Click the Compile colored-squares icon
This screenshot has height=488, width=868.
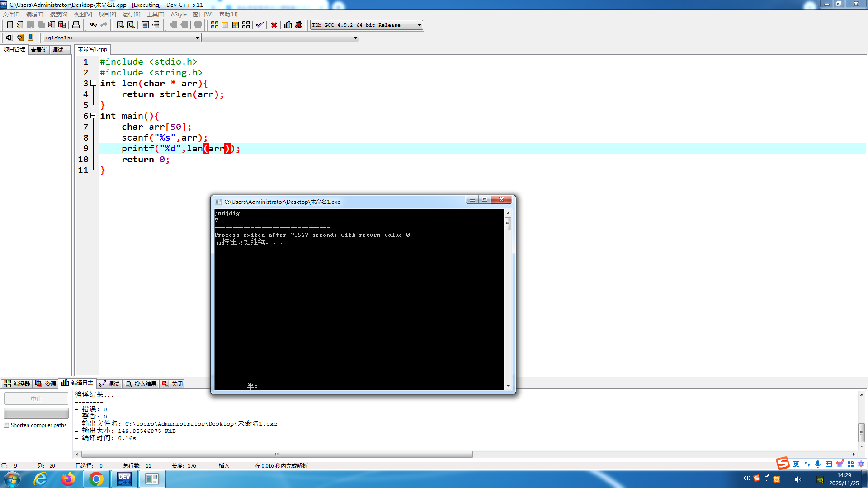point(215,25)
